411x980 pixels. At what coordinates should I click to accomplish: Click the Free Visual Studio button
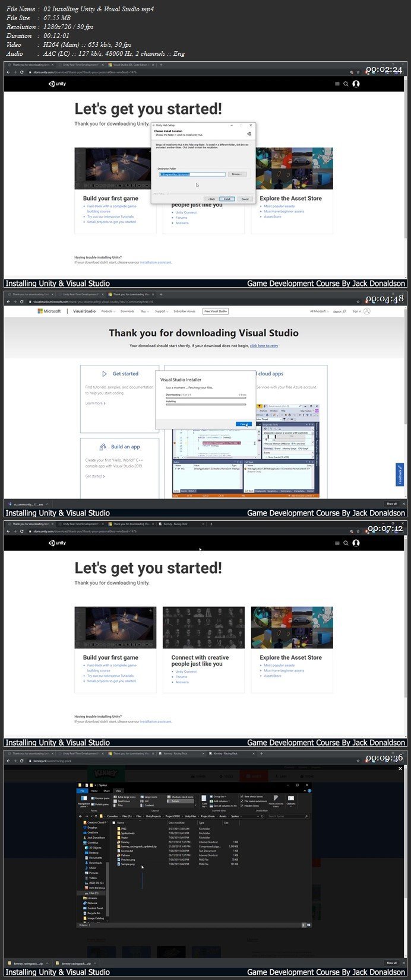click(216, 311)
